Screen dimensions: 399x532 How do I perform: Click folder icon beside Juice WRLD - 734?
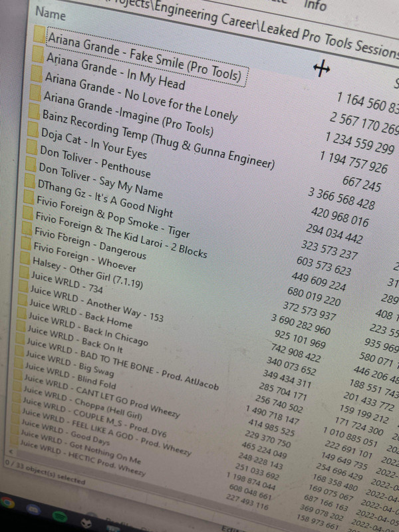pos(24,272)
